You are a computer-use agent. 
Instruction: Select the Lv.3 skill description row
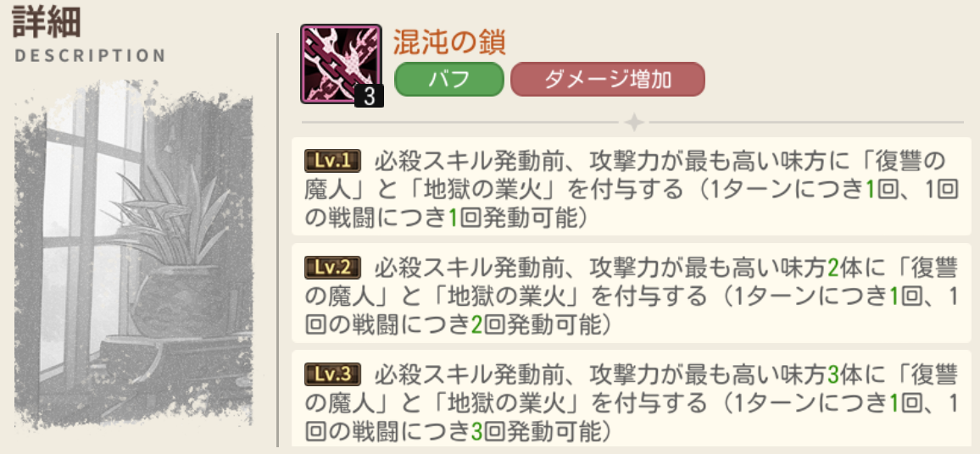point(631,400)
